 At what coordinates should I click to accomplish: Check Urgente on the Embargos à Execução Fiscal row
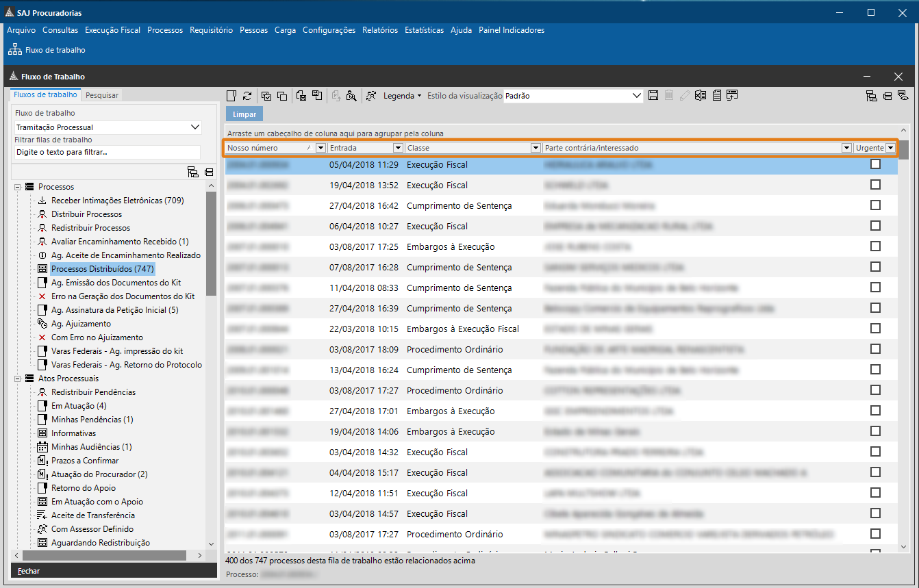click(874, 329)
